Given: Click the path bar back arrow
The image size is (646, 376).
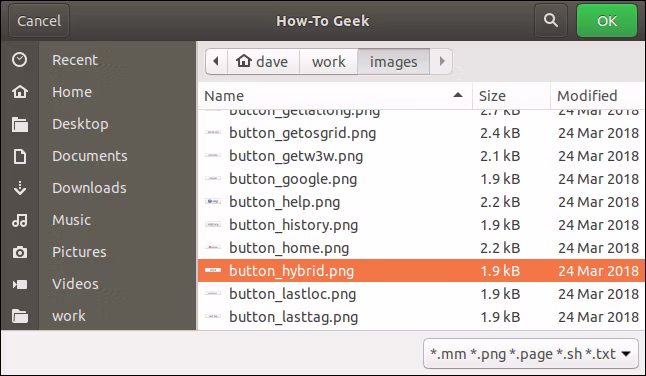Looking at the screenshot, I should [216, 61].
